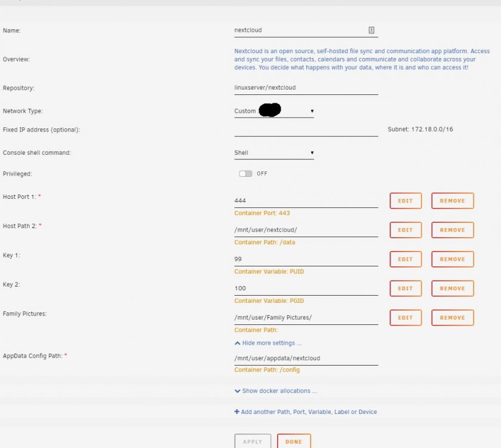Remove the Key 1 PUID variable

click(x=453, y=259)
